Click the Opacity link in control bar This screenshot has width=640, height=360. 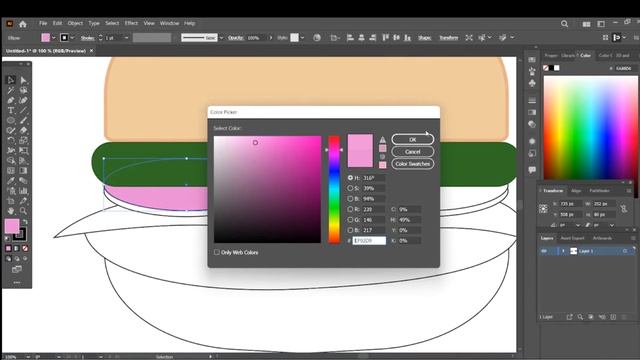[x=235, y=38]
